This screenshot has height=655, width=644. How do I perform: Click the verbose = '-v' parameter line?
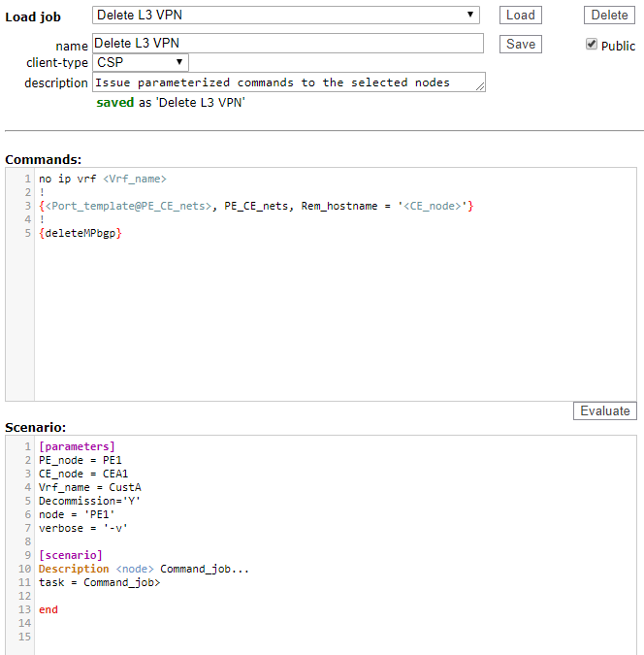point(82,528)
